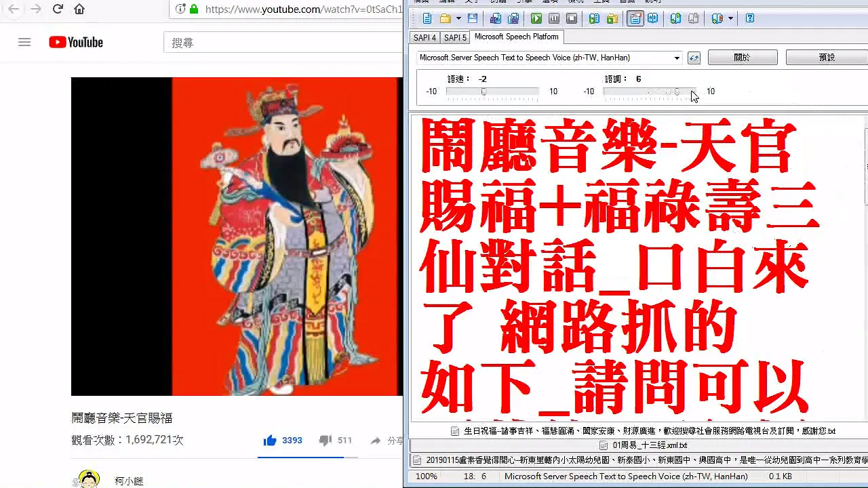
Task: Click the read clipboard aloud icon
Action: coord(594,19)
